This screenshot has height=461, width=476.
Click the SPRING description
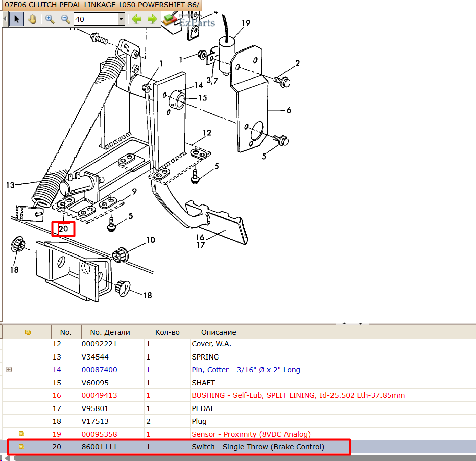(205, 357)
